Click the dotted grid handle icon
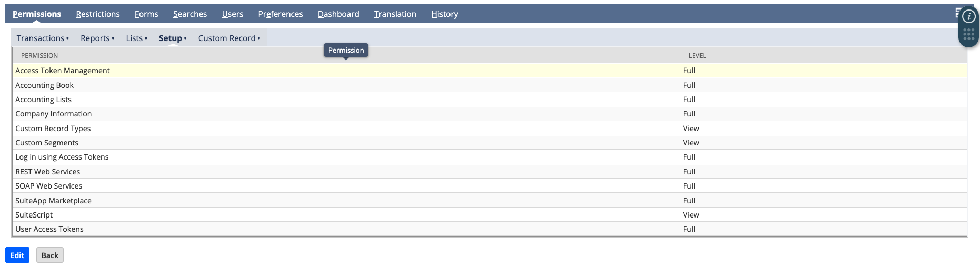Image resolution: width=980 pixels, height=266 pixels. tap(968, 35)
